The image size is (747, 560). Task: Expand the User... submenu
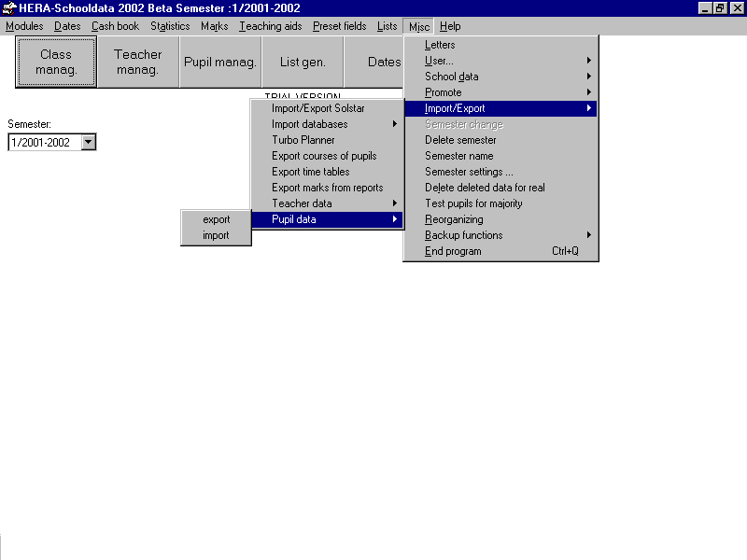coord(500,61)
